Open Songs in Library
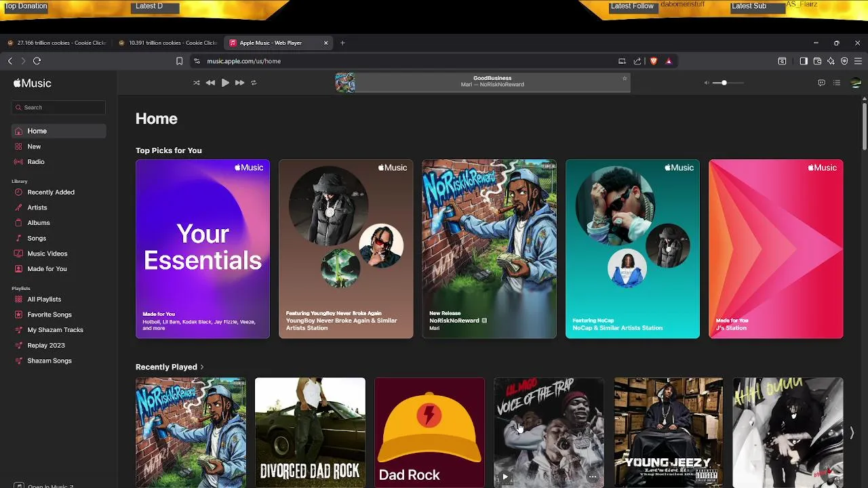 tap(59, 238)
